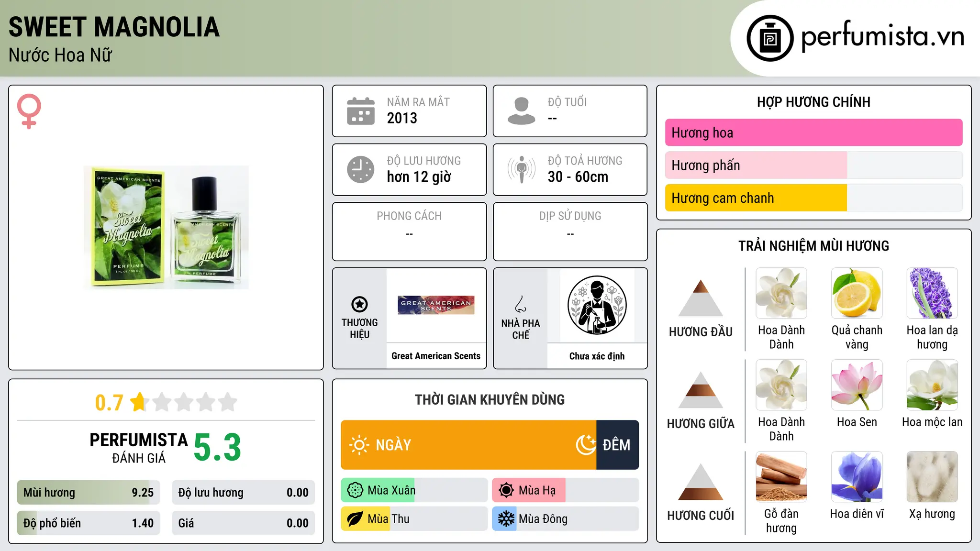The width and height of the screenshot is (980, 551).
Task: Click the sun icon for Mùa Hạ
Action: tap(506, 490)
